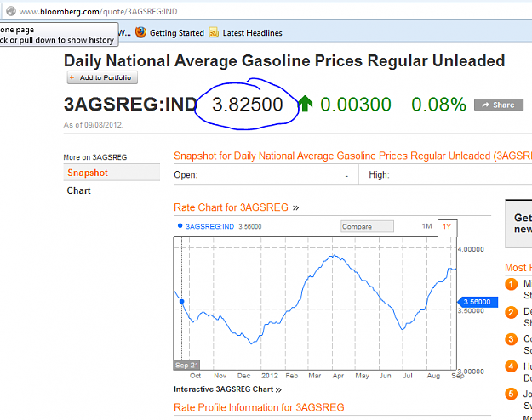Click the 0.08% percent change value
Screen dimensions: 532x420
click(x=438, y=104)
